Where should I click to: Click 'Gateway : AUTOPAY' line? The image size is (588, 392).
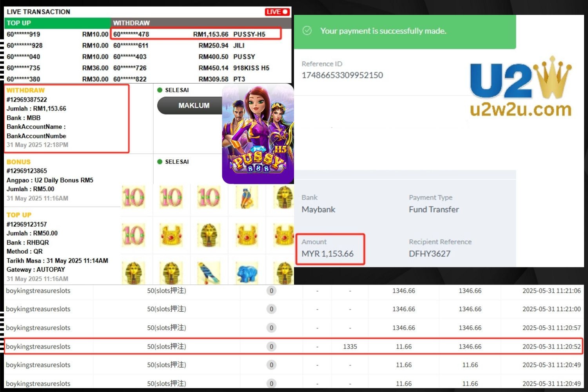coord(36,270)
